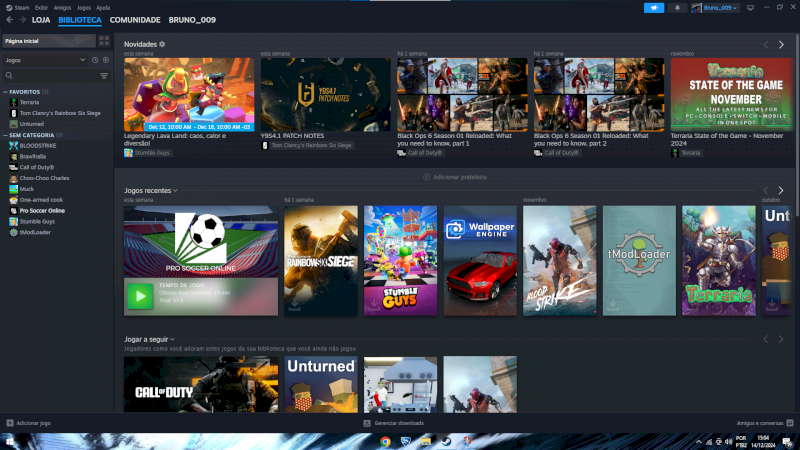800x450 pixels.
Task: Open the Stumble Guys recent game cover
Action: (x=401, y=261)
